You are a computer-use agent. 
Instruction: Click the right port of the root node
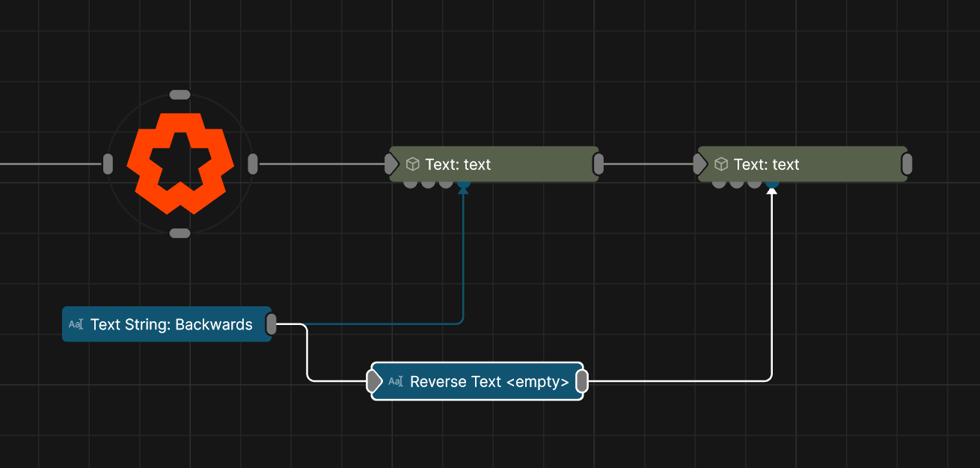tap(253, 163)
